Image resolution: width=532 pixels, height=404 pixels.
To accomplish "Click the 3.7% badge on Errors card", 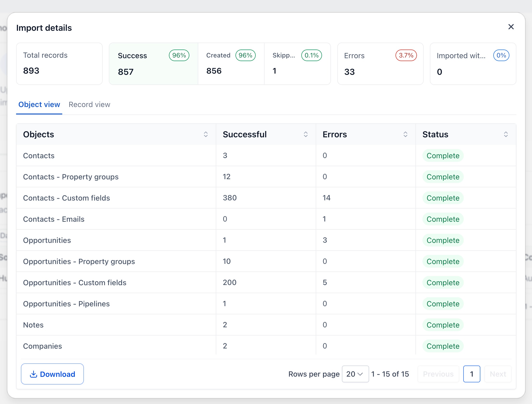I will click(406, 55).
